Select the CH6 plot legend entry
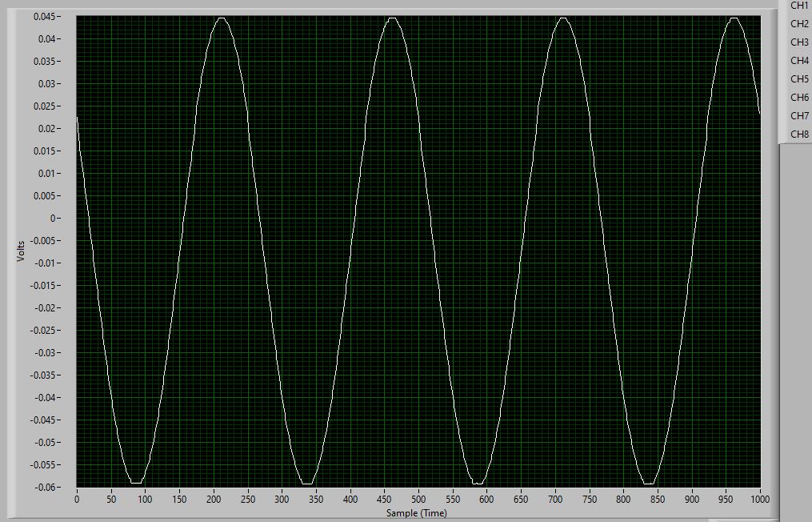The image size is (812, 522). [x=799, y=98]
